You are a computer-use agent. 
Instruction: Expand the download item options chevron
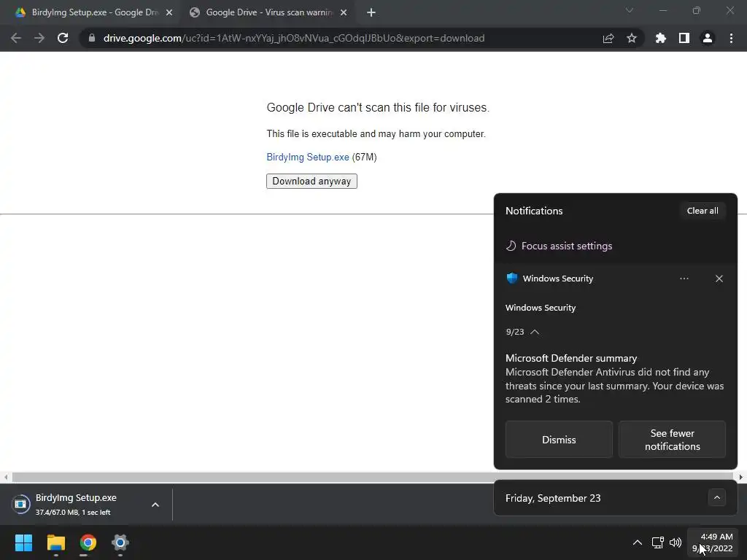[155, 505]
